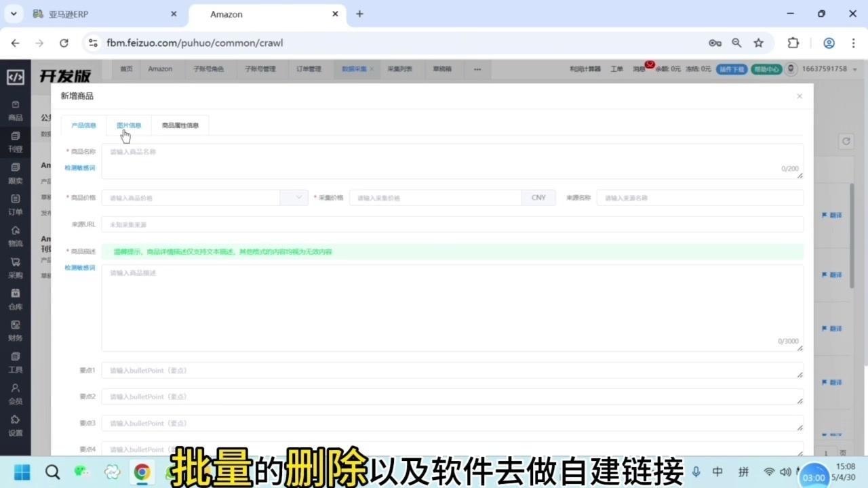Click the refresh icon behind the dialog
868x488 pixels.
(x=846, y=141)
